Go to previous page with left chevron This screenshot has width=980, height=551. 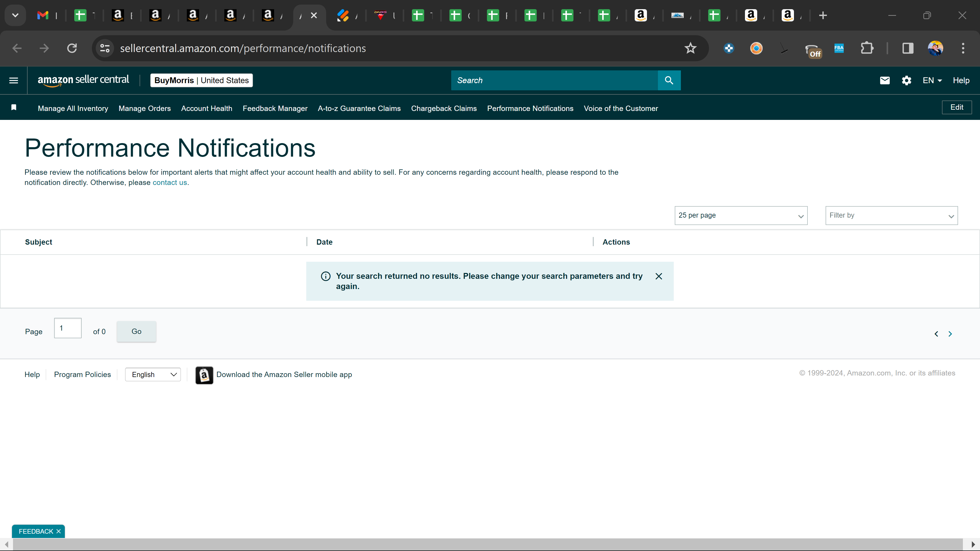click(x=936, y=334)
